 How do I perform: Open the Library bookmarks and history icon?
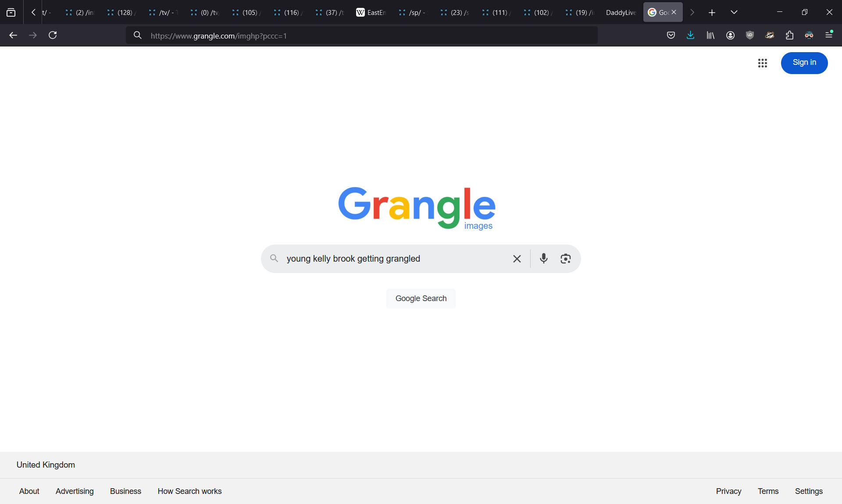point(710,35)
